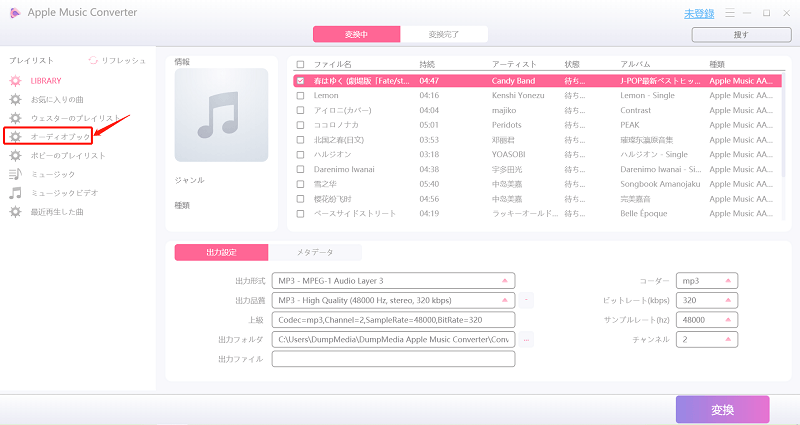Click the gear icon beside ポピーのプレイリスト
The image size is (800, 425).
click(x=15, y=156)
